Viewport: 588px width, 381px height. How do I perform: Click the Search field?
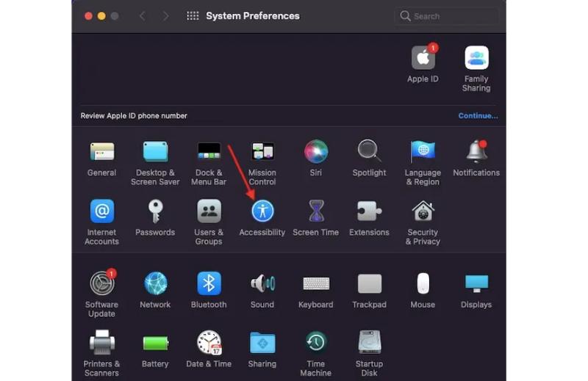point(446,16)
